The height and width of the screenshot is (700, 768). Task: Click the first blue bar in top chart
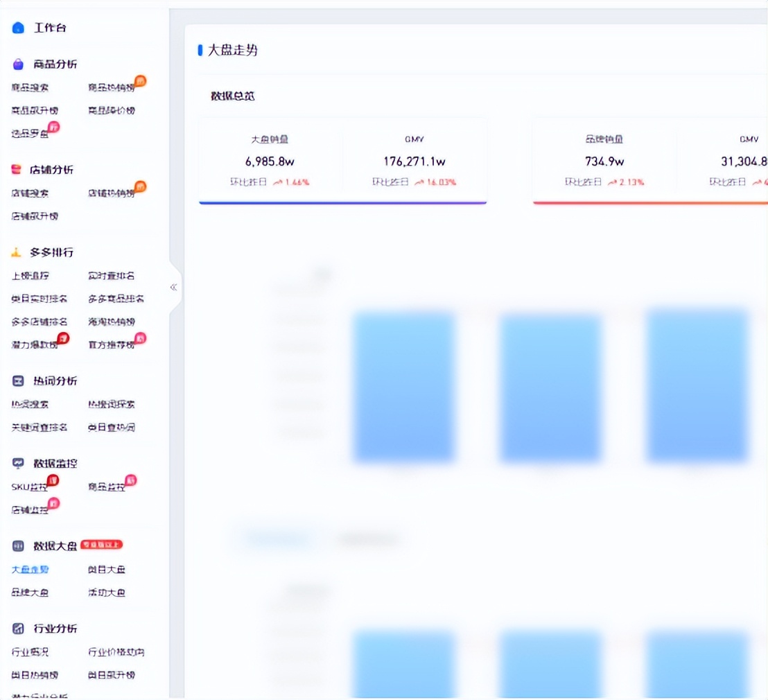[x=403, y=387]
